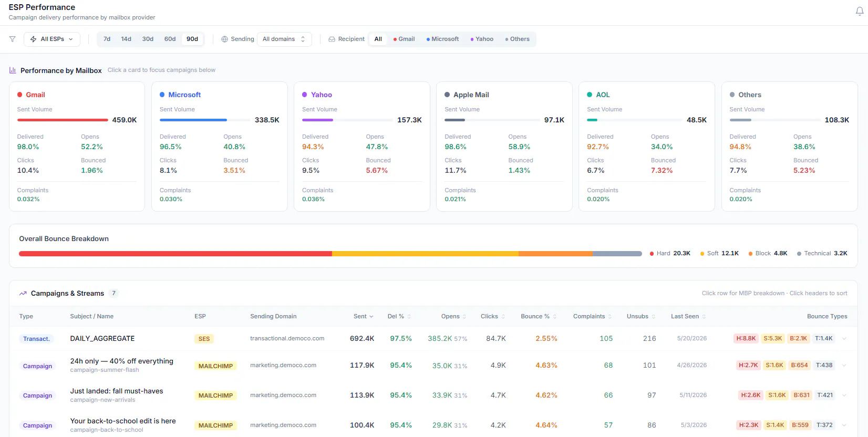Expand the 24h only campaign row chevron
Viewport: 868px width, 437px height.
[844, 366]
